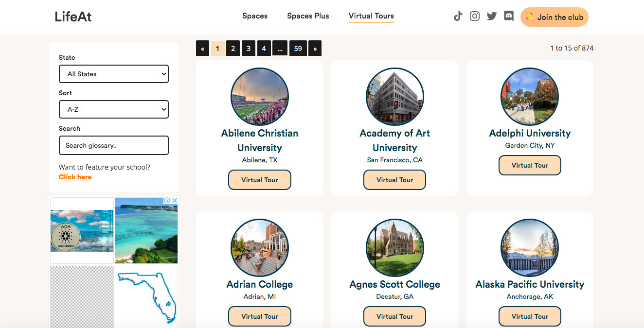Image resolution: width=644 pixels, height=328 pixels.
Task: Click the Academy of Art University title
Action: (394, 140)
